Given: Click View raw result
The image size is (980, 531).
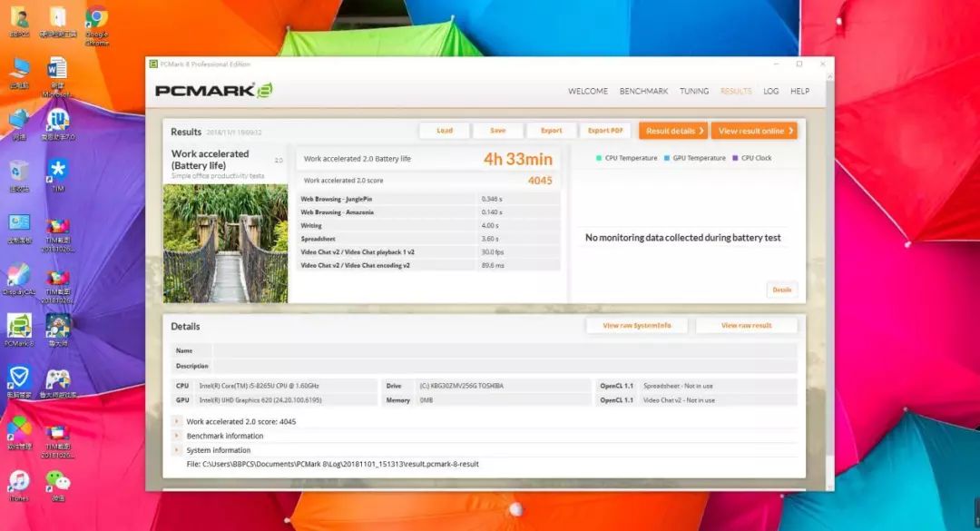Looking at the screenshot, I should 746,325.
